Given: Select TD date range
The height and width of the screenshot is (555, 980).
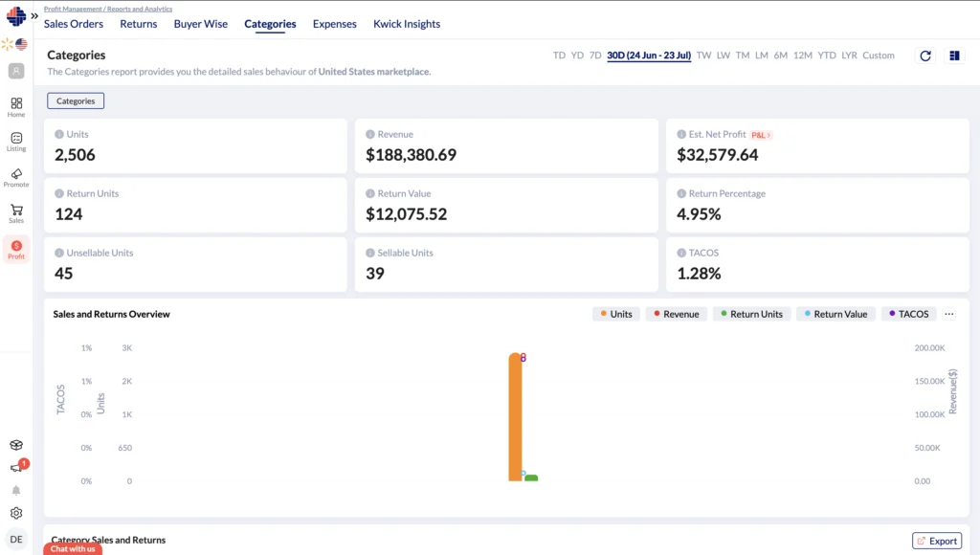Looking at the screenshot, I should (559, 55).
